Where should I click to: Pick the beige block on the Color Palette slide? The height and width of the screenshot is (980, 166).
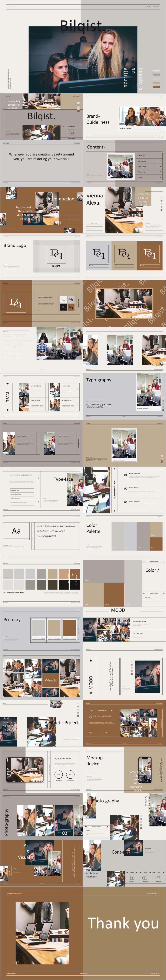pos(156,529)
